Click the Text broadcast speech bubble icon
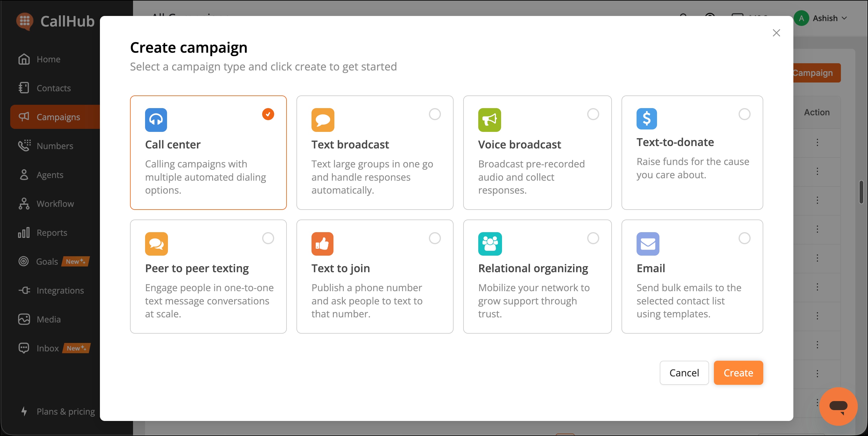Screen dimensions: 868x436 point(323,120)
